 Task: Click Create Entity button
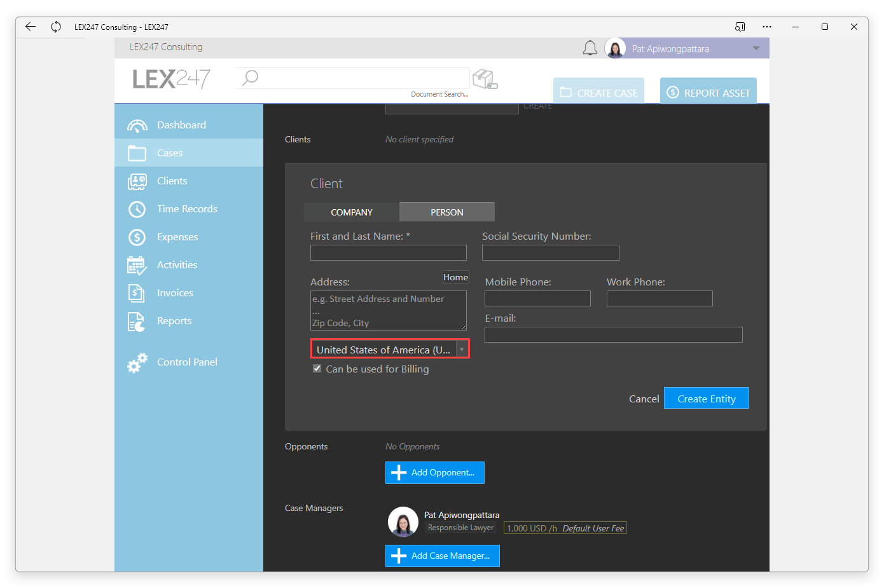click(x=707, y=399)
